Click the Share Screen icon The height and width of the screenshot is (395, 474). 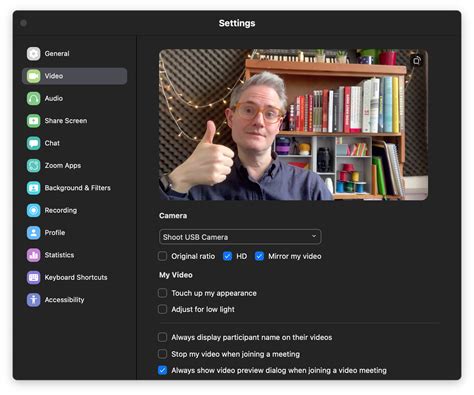point(33,121)
